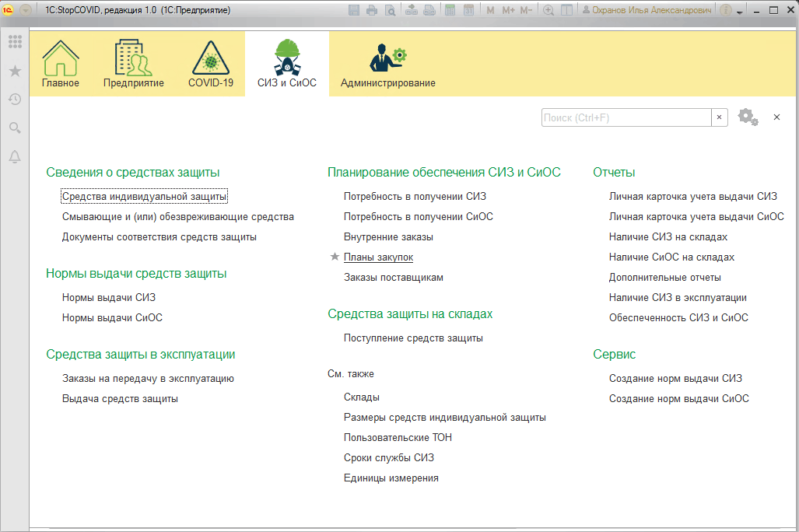
Task: Open Сроки службы СИЗ
Action: (389, 458)
